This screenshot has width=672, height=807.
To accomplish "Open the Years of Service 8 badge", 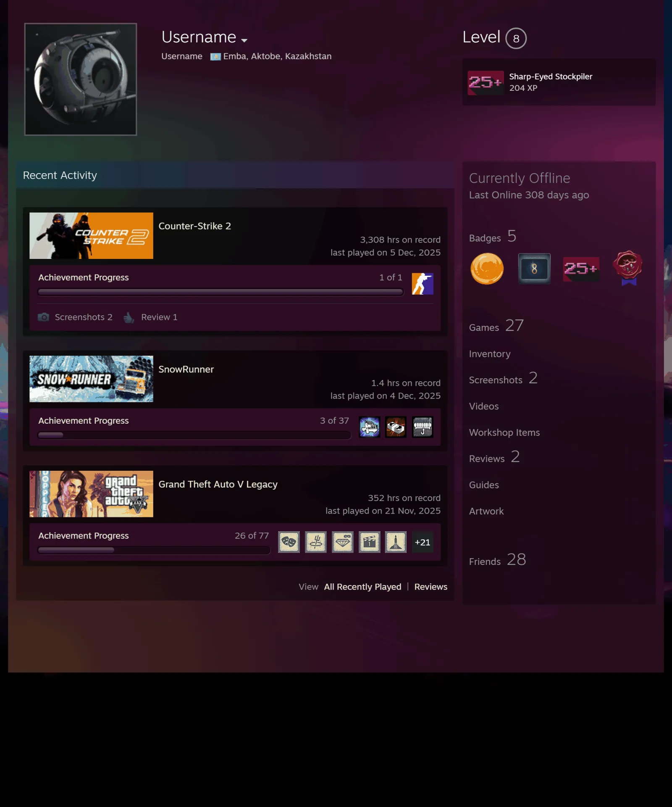I will pyautogui.click(x=534, y=269).
